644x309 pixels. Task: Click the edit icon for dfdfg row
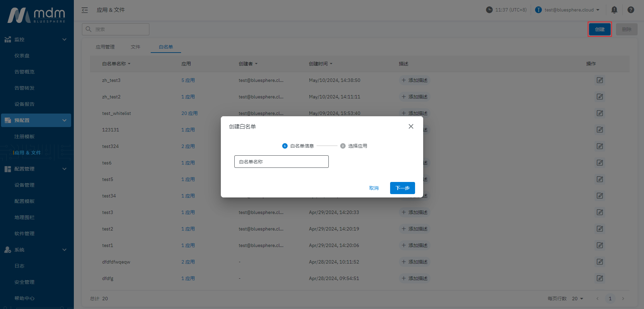[599, 278]
